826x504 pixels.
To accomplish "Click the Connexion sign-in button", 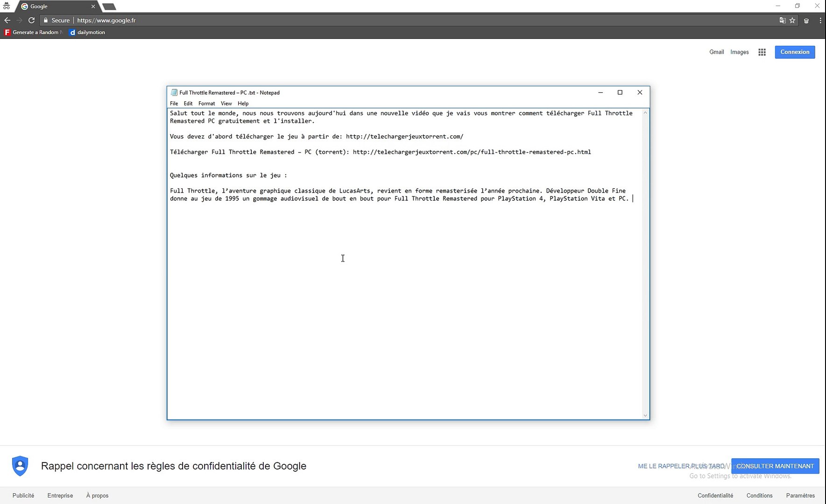I will [795, 52].
